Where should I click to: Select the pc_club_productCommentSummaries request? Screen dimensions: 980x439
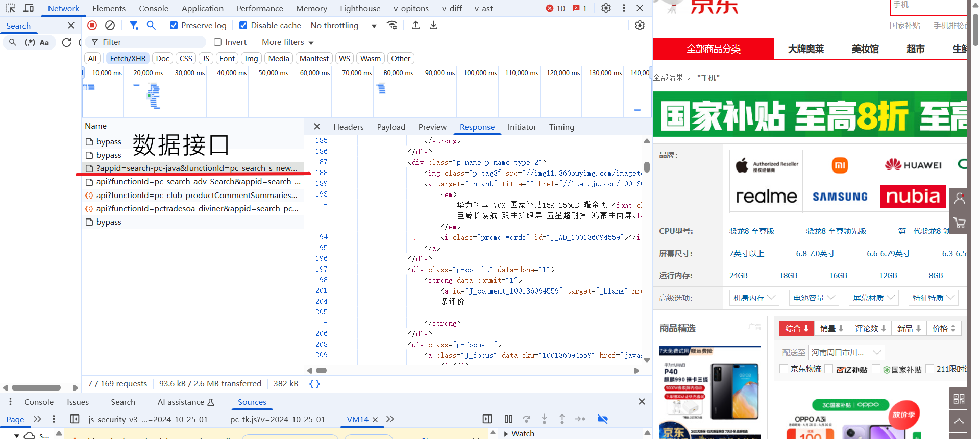(x=193, y=195)
